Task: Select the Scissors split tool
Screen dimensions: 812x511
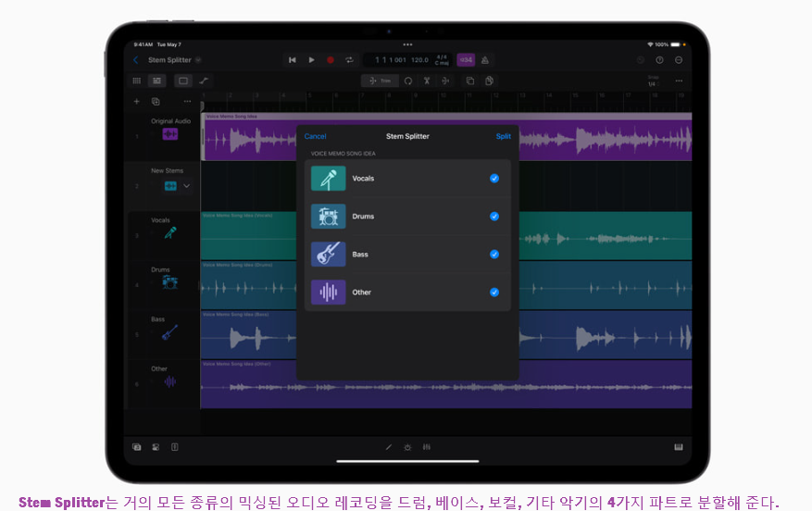Action: [427, 81]
